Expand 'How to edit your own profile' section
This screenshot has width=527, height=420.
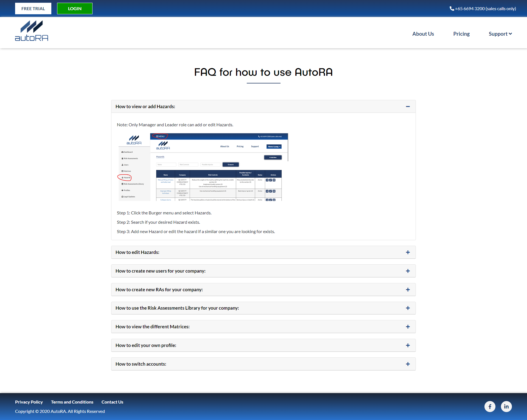click(146, 345)
